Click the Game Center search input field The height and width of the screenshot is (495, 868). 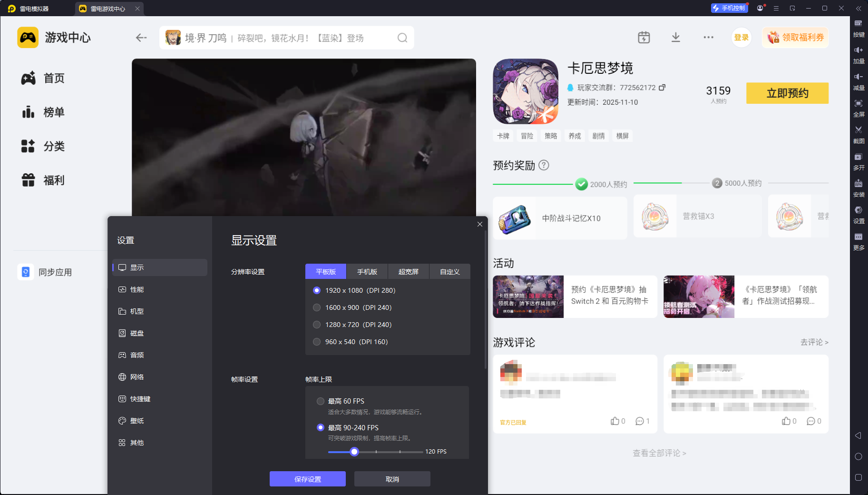click(x=287, y=38)
